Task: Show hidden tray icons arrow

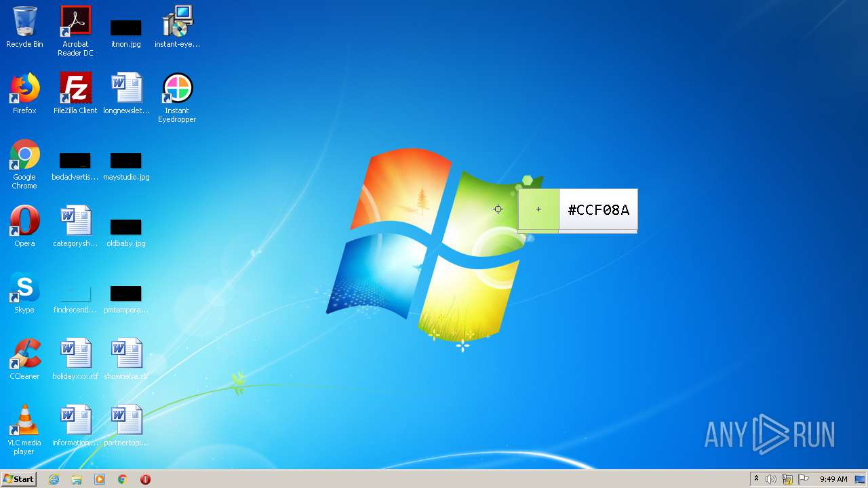Action: (x=756, y=479)
